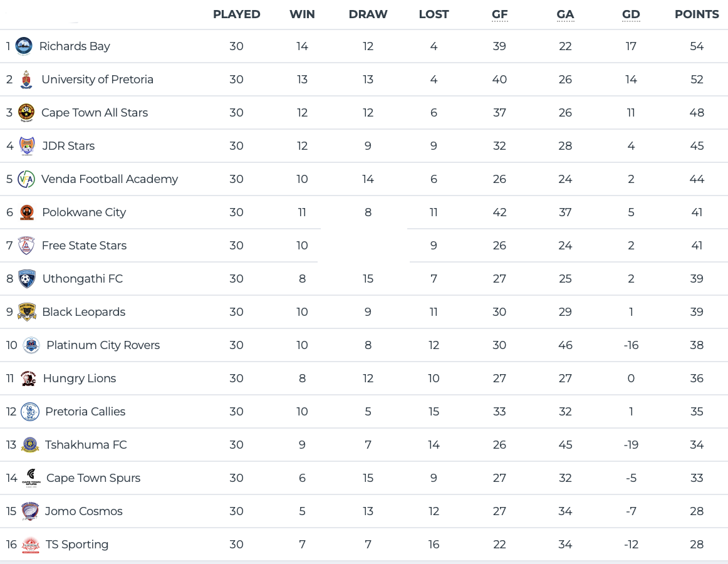728x564 pixels.
Task: Select the GD column header
Action: 631,14
